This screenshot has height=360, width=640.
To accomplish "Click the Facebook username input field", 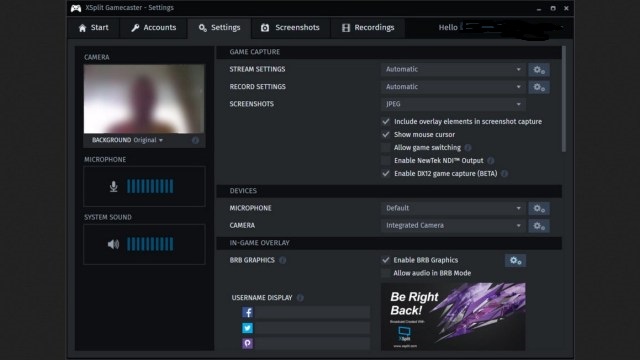I will [x=312, y=313].
